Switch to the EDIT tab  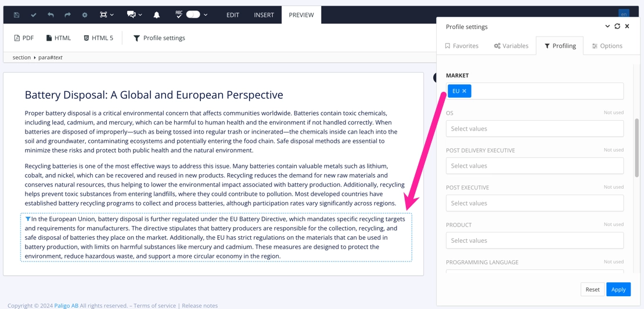click(233, 15)
